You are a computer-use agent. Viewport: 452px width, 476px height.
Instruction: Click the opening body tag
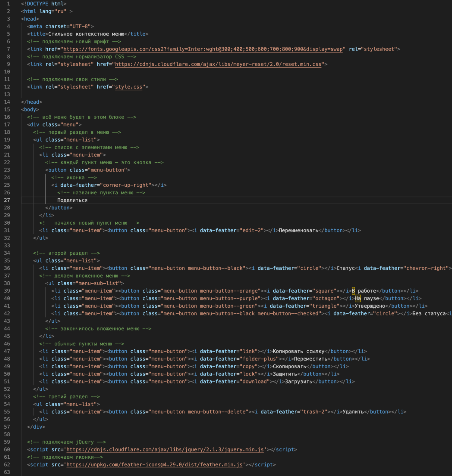click(x=30, y=109)
